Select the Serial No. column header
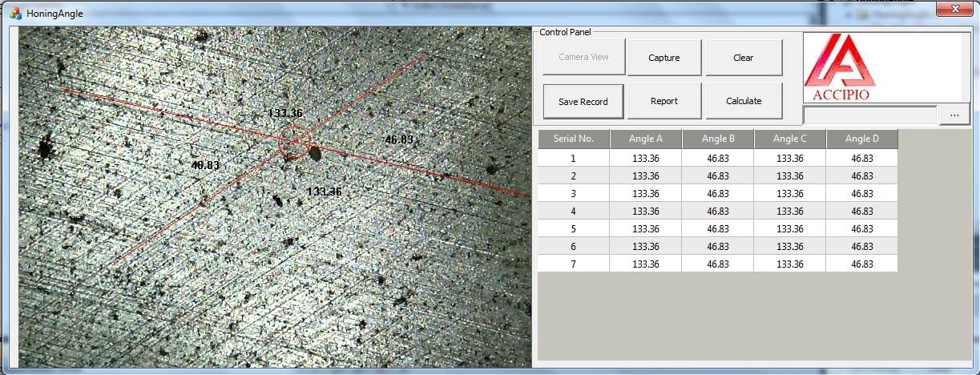The width and height of the screenshot is (980, 375). (x=573, y=139)
